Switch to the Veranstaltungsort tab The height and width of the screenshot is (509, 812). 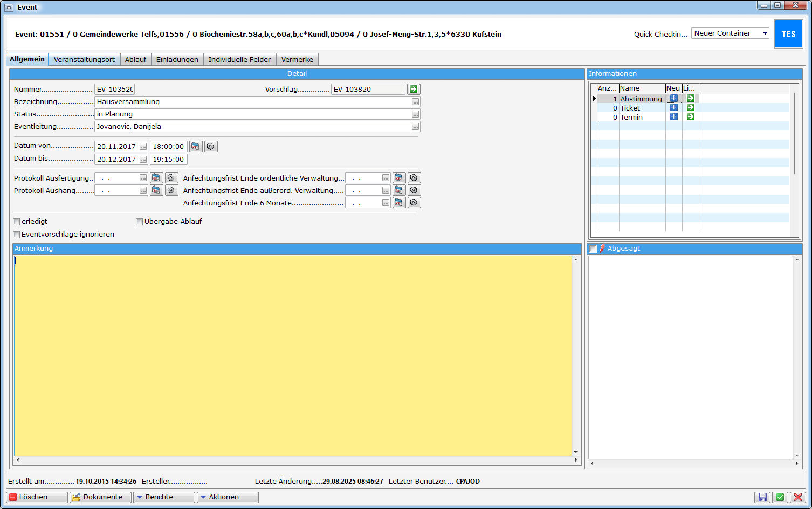(x=84, y=60)
